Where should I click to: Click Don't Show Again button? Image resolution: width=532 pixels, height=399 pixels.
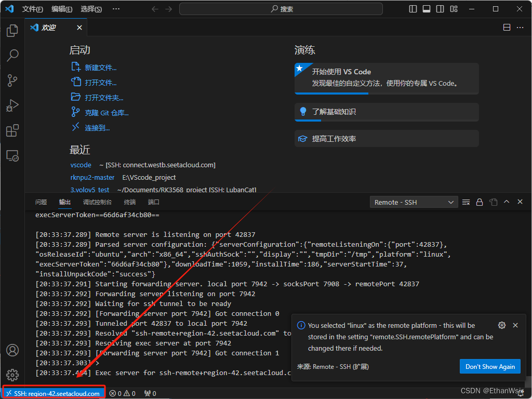pos(490,366)
